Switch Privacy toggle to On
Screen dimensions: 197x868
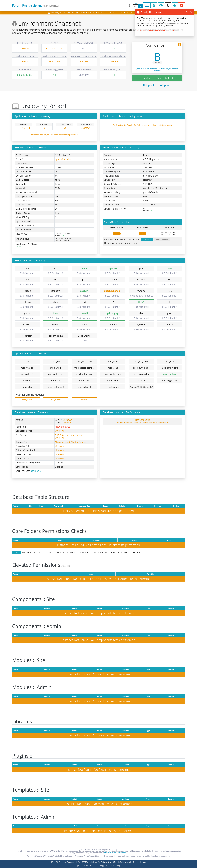[135, 6]
